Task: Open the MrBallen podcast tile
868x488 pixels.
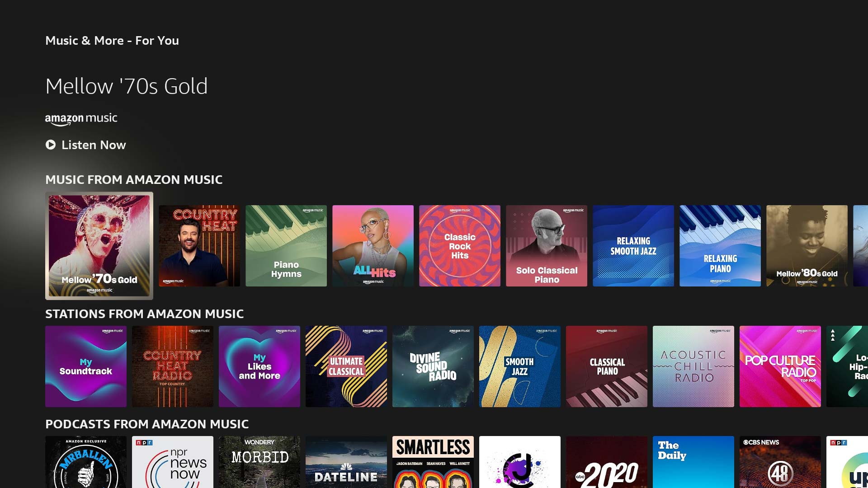Action: [x=86, y=462]
